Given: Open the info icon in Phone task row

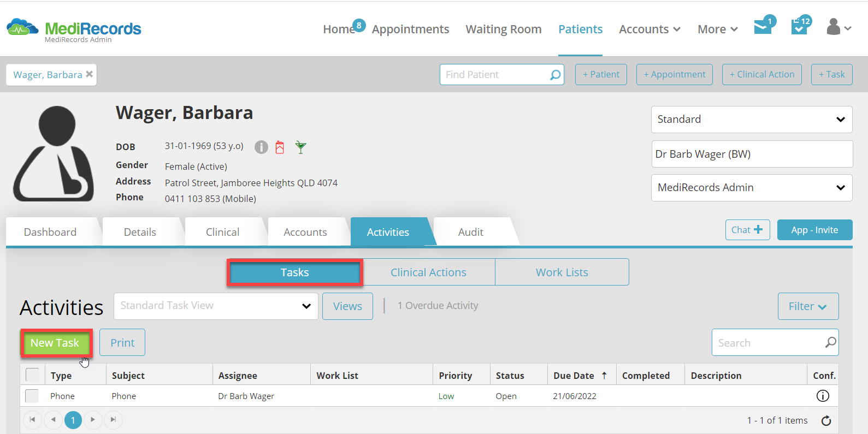Looking at the screenshot, I should pos(823,396).
